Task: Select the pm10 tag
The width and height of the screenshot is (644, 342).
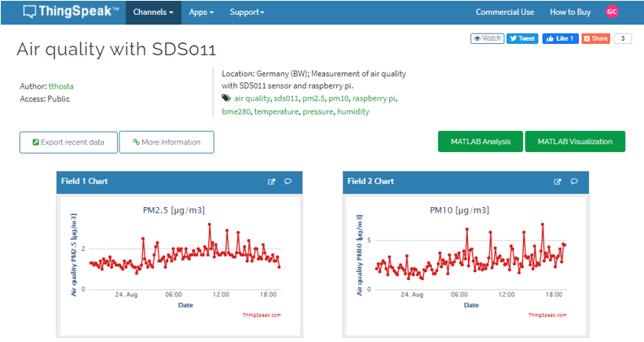Action: pos(338,98)
